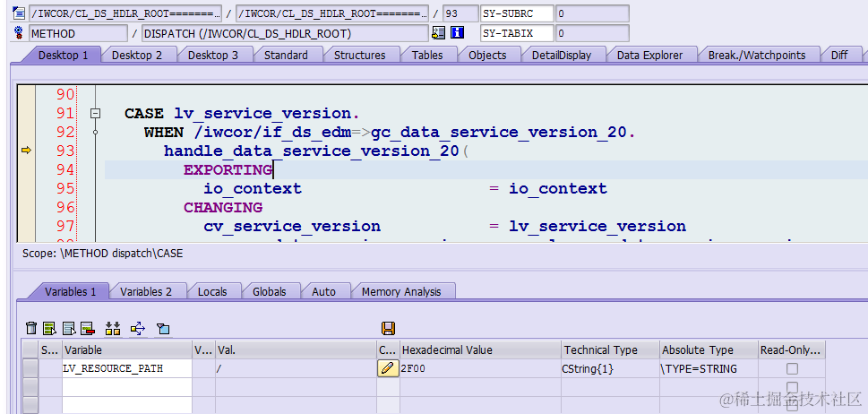Click the EXPORTING keyword on line 94
Screen dimensions: 868x414
pyautogui.click(x=228, y=170)
